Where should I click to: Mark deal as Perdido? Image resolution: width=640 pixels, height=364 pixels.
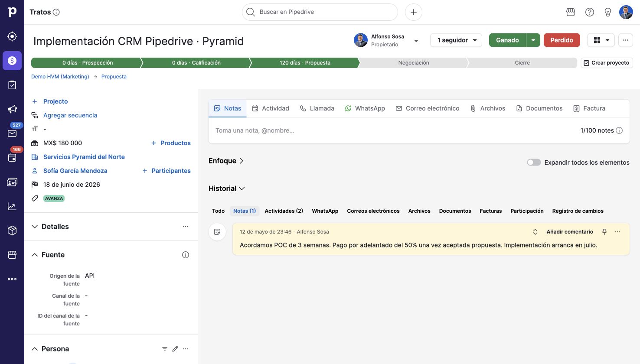[562, 40]
